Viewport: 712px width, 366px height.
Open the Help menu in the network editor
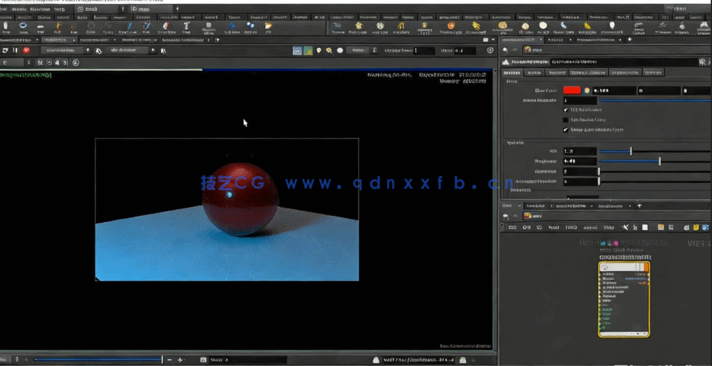pyautogui.click(x=608, y=227)
